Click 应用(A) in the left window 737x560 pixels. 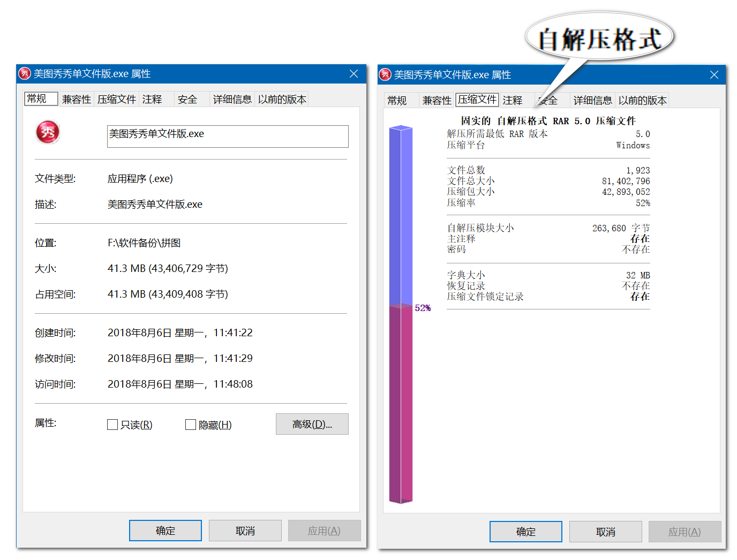325,531
